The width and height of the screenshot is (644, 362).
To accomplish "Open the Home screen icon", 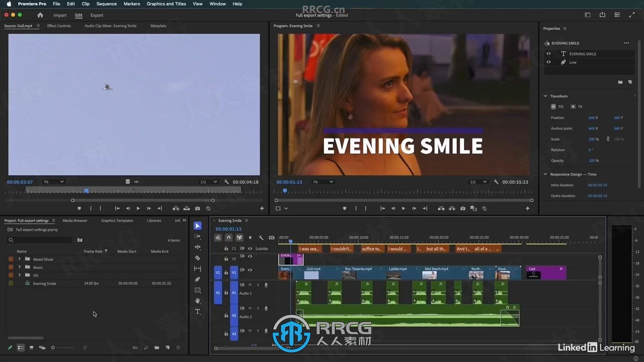I will coord(40,15).
